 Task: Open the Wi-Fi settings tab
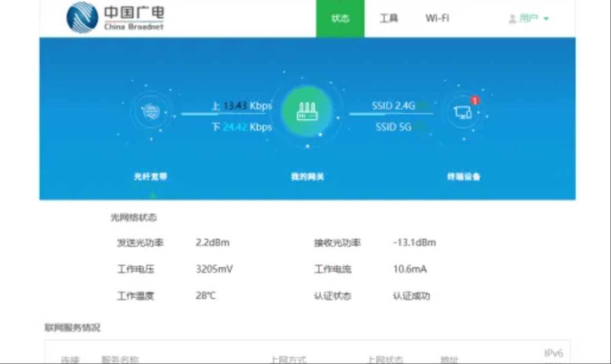pos(437,18)
